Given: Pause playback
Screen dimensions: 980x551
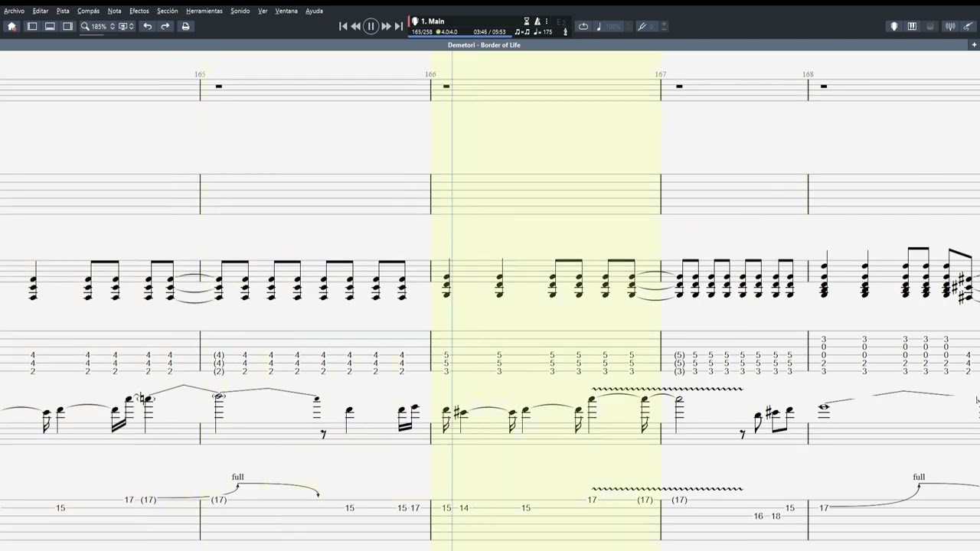Looking at the screenshot, I should 371,26.
